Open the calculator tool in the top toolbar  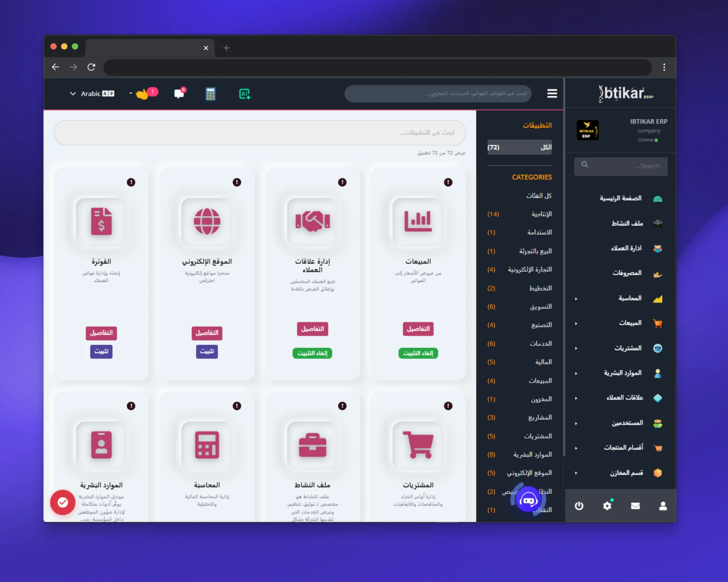[211, 94]
